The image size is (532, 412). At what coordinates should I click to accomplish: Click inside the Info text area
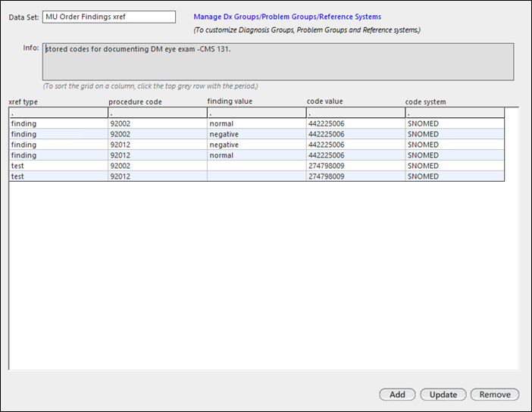278,61
